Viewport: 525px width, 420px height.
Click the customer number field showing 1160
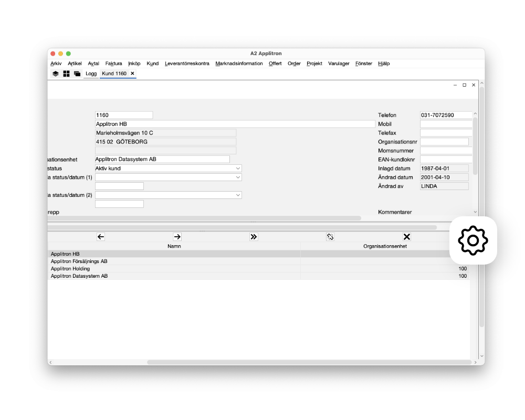[124, 115]
